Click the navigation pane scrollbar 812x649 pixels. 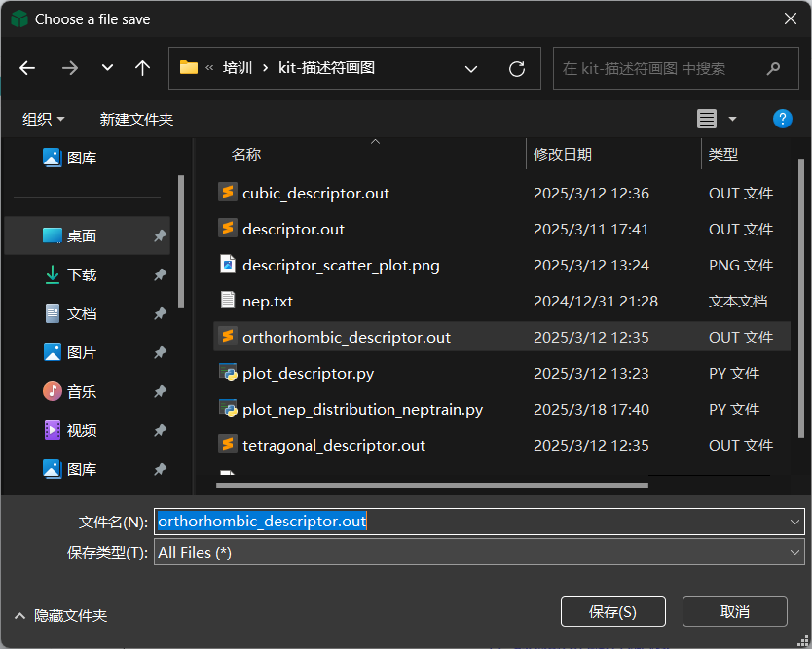pos(181,241)
